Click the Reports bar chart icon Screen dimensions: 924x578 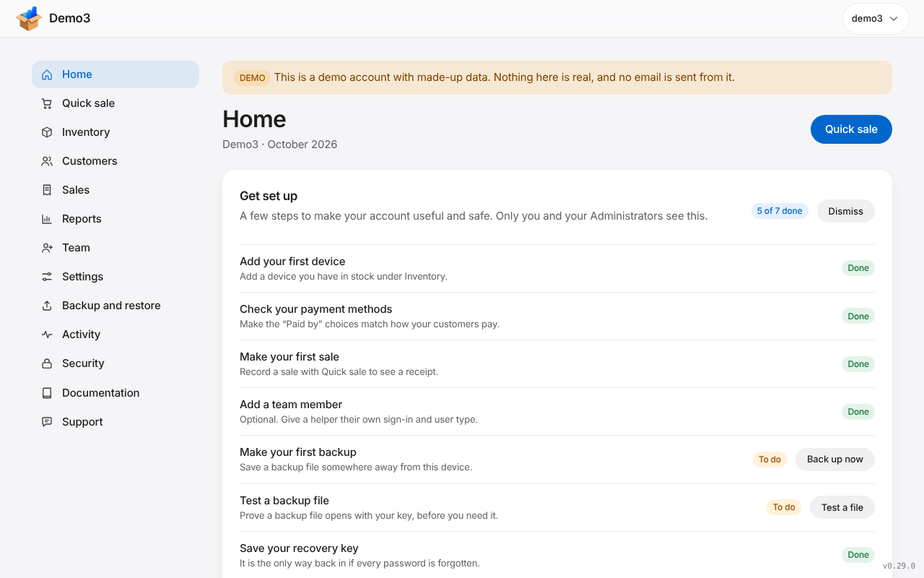tap(47, 219)
